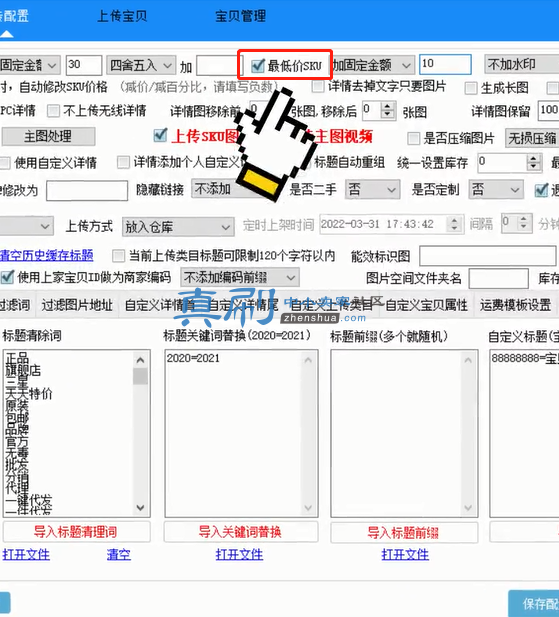Viewport: 559px width, 617px height.
Task: Increase 统一设置库存 stepper value
Action: click(x=533, y=158)
